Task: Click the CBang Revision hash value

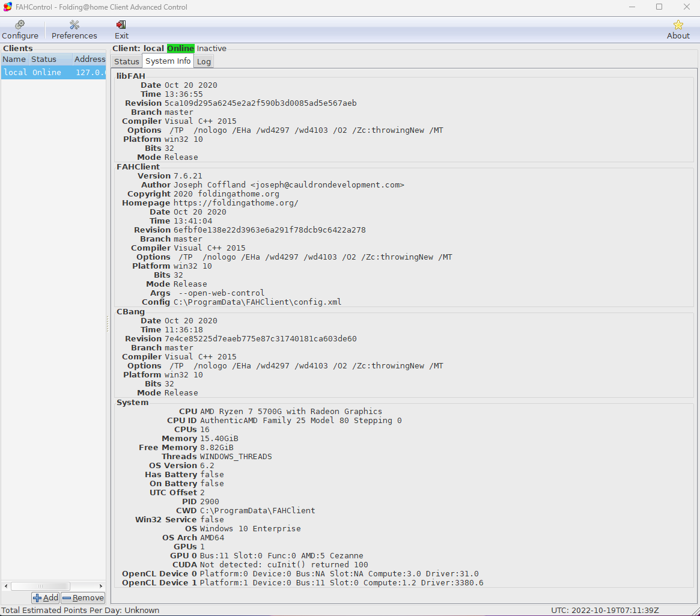Action: click(x=260, y=338)
